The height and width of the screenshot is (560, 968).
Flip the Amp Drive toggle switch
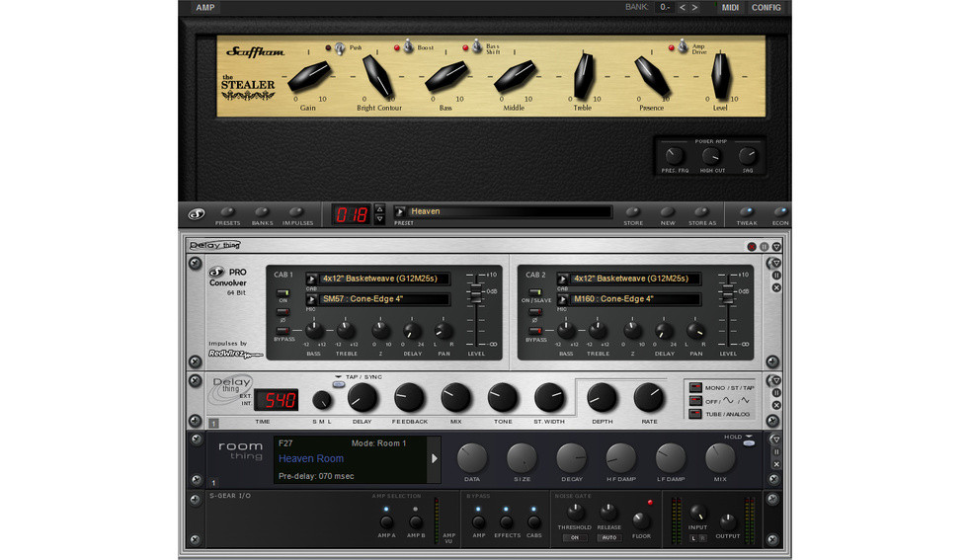pos(683,46)
